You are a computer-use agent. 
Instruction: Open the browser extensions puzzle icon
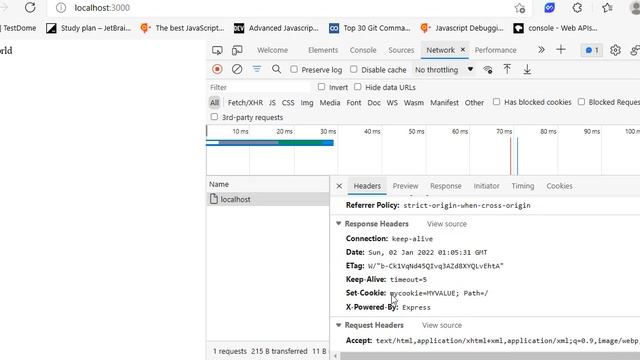pyautogui.click(x=577, y=8)
